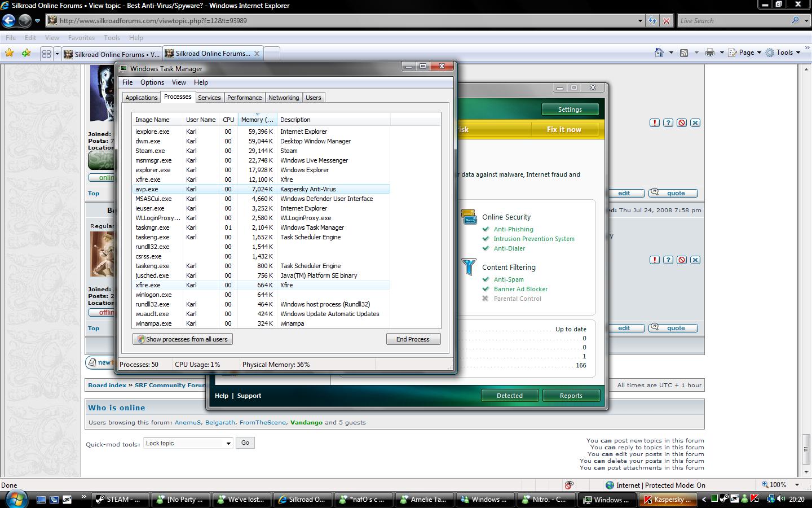The image size is (812, 508).
Task: Open the recent pages dropdown arrow
Action: [x=37, y=21]
